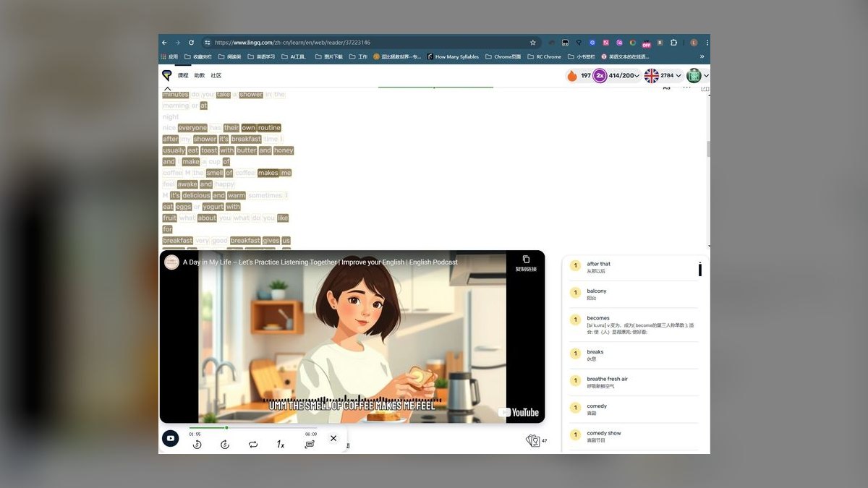This screenshot has height=488, width=868.
Task: Click the word 'delicious' in the lesson
Action: tap(196, 195)
